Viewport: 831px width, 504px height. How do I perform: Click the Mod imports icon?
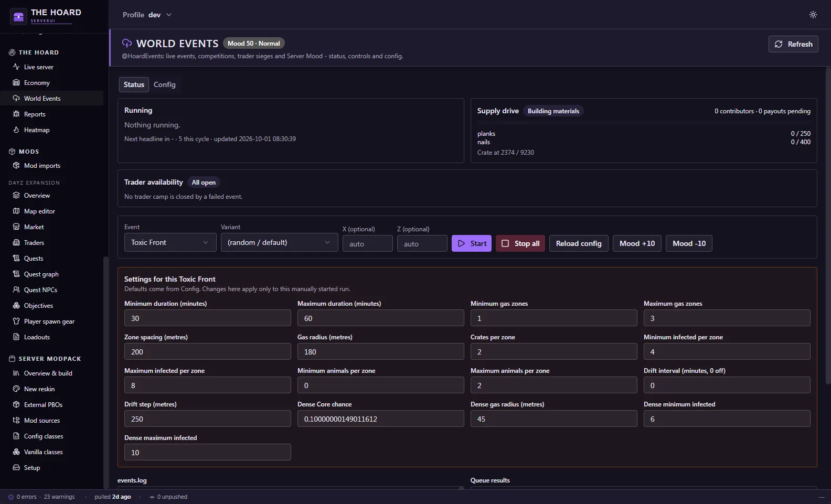[x=16, y=166]
